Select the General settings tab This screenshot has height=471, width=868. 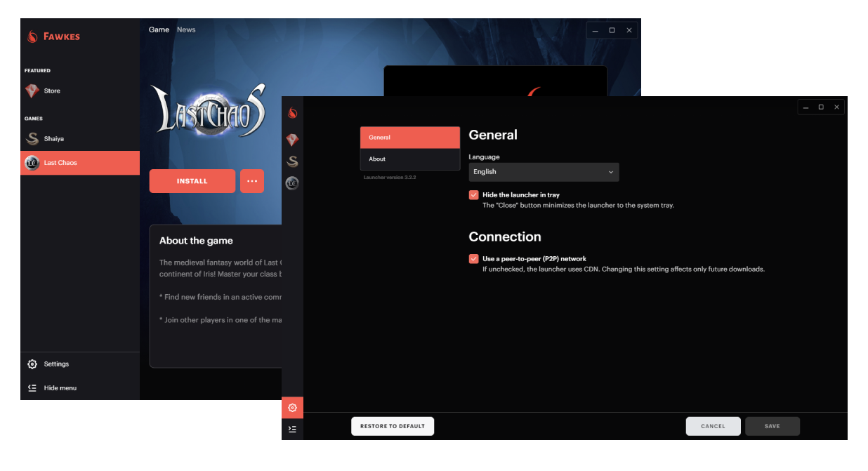(410, 138)
